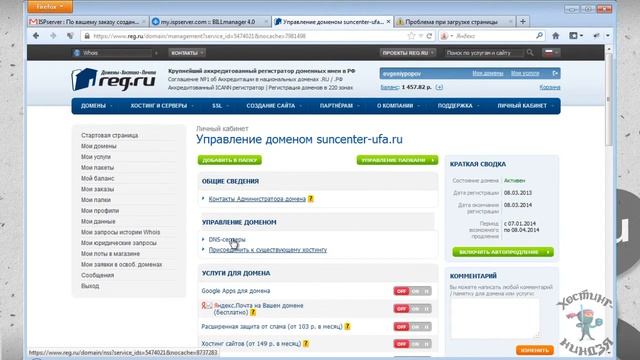Toggle Яндекс.Почта на Вашем домене switch
Image resolution: width=640 pixels, height=360 pixels.
pos(412,309)
